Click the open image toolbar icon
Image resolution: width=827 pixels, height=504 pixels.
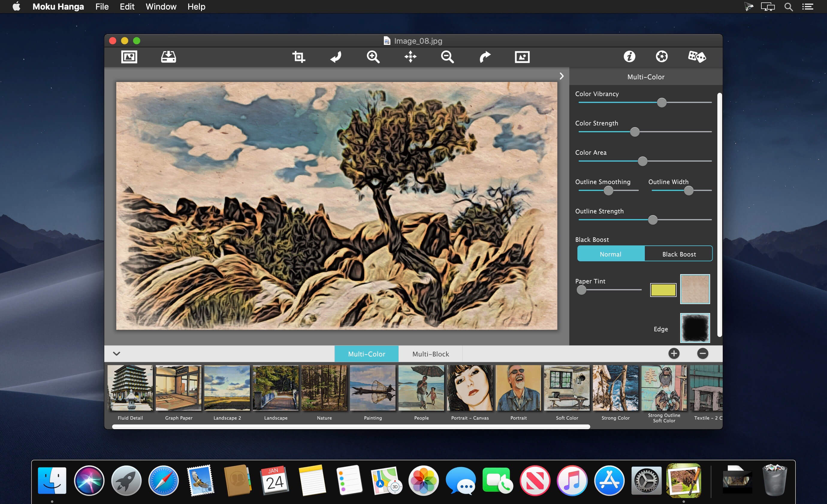coord(129,57)
